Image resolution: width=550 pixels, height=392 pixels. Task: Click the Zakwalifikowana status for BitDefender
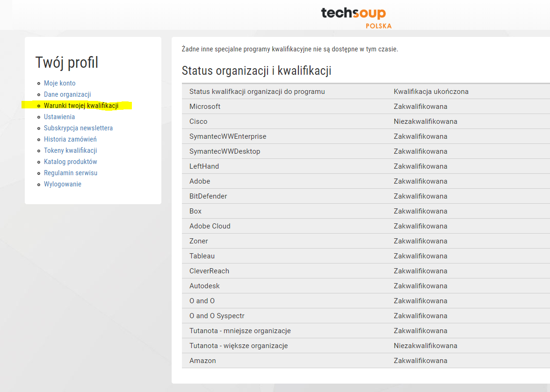point(420,196)
